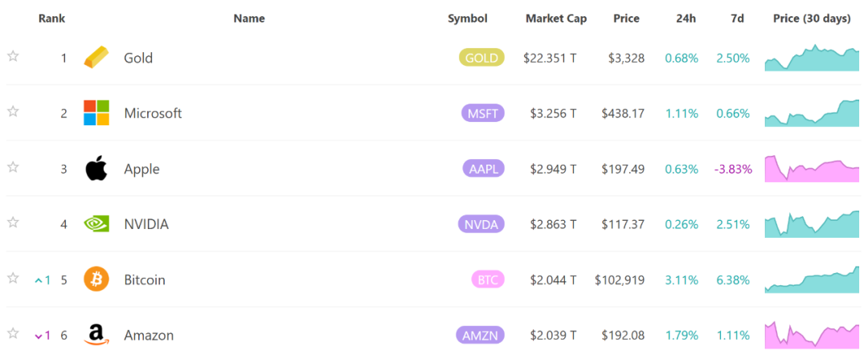868x355 pixels.
Task: Click the Bitcoin logo icon
Action: click(96, 280)
